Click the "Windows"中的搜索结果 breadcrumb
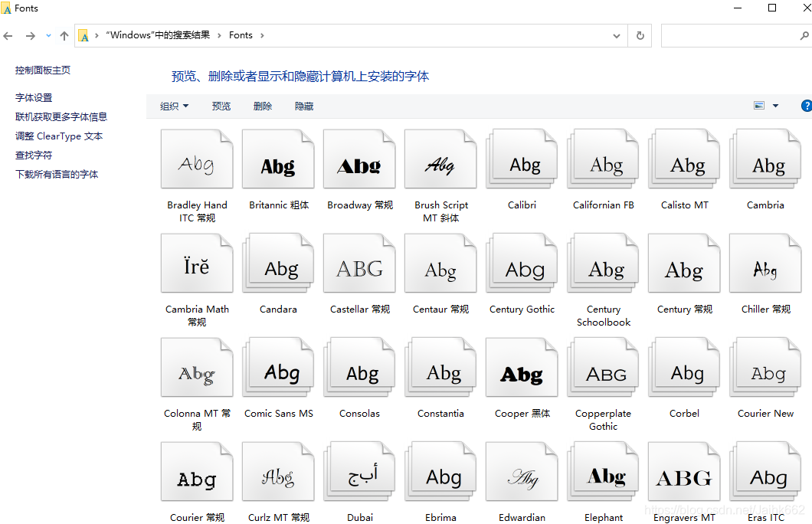The width and height of the screenshot is (812, 524). point(158,35)
